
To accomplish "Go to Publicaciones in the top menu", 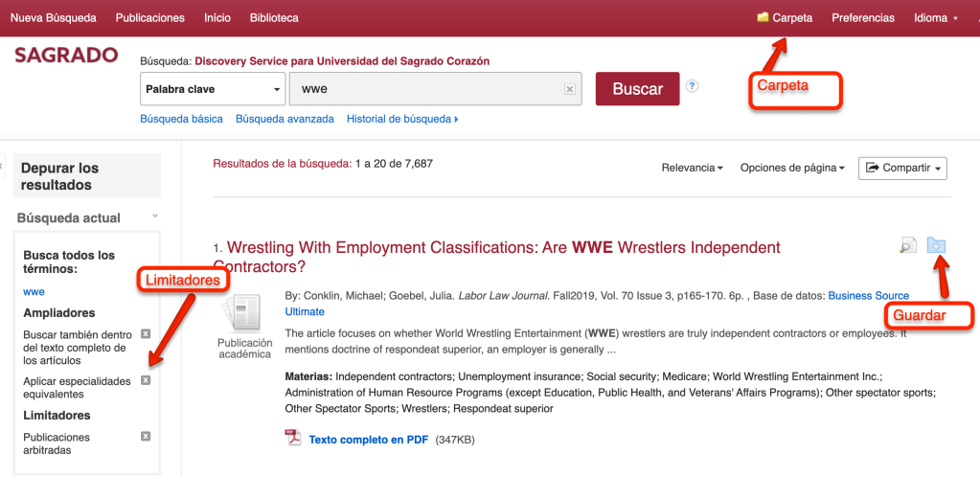I will [149, 18].
